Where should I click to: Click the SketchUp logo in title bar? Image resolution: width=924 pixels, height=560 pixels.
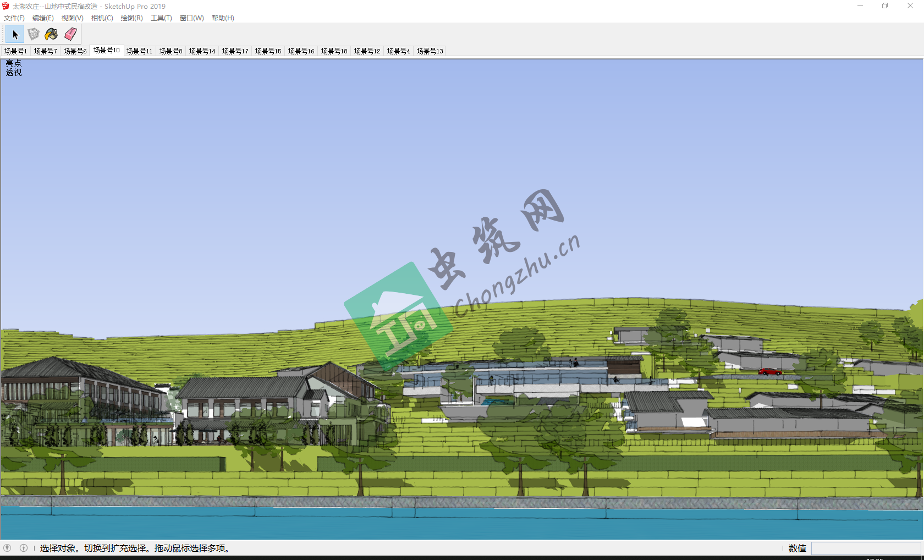5,6
